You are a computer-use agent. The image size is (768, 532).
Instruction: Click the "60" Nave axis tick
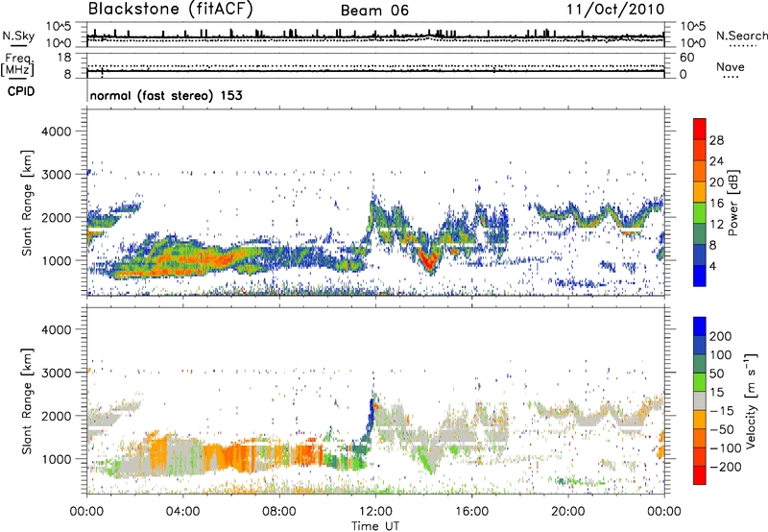[x=686, y=58]
